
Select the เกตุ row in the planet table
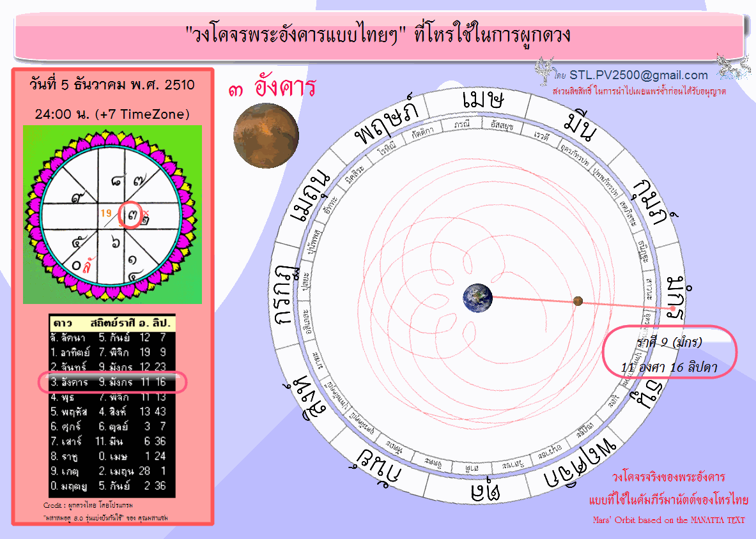[112, 471]
